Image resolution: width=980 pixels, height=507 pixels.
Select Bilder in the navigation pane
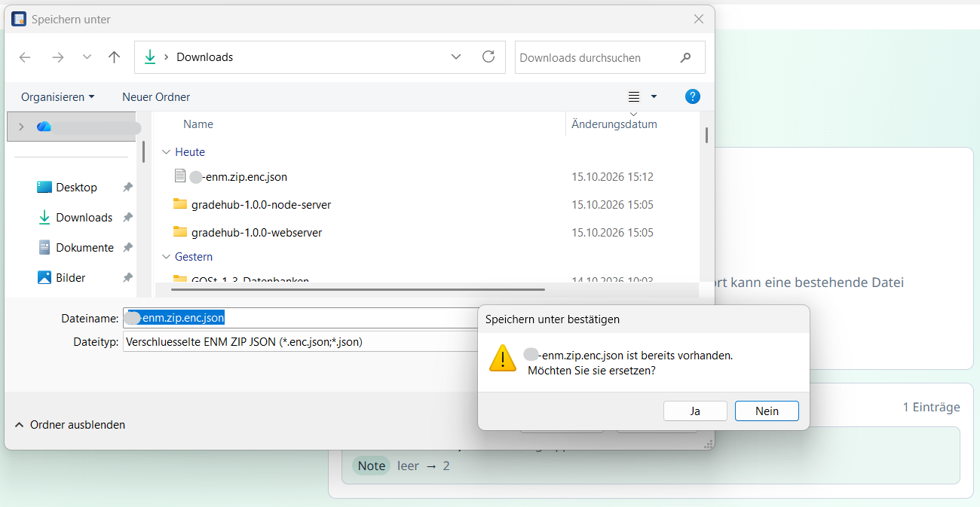point(71,278)
